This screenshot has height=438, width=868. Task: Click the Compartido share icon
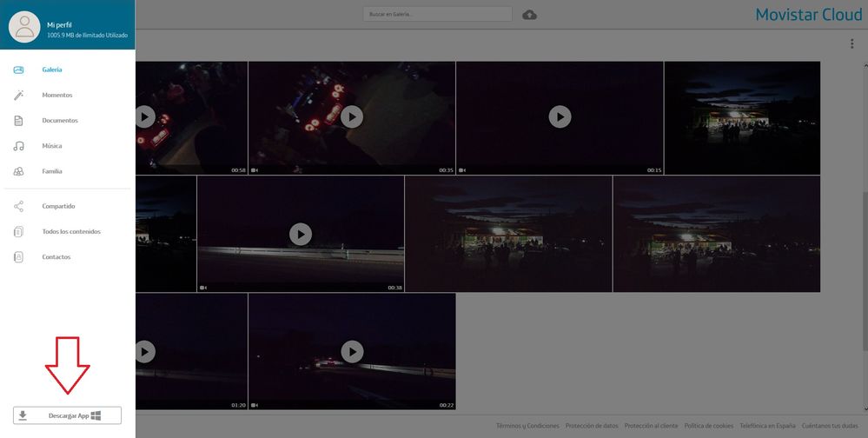pyautogui.click(x=18, y=206)
